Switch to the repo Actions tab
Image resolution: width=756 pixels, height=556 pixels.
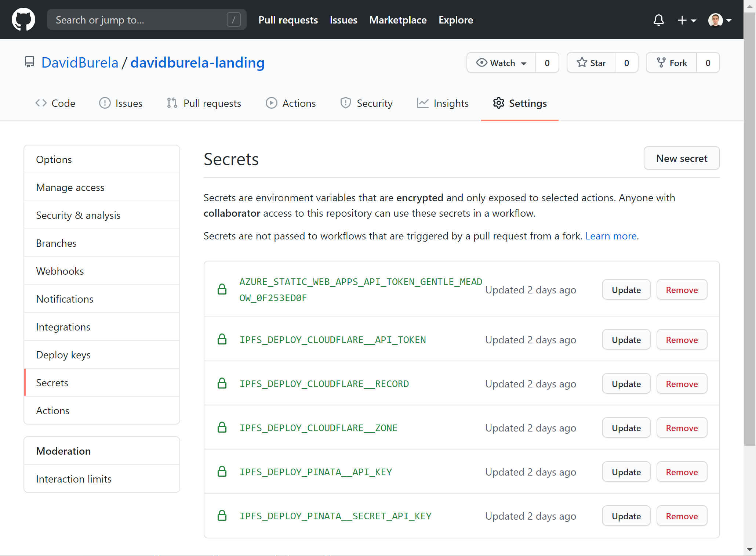[291, 103]
